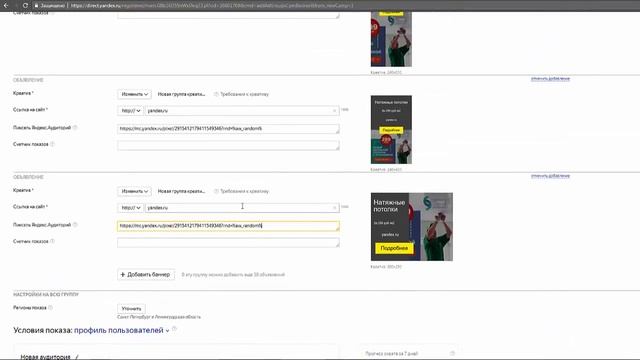
Task: Open the Изменить dropdown in the bottom ad
Action: pyautogui.click(x=134, y=191)
